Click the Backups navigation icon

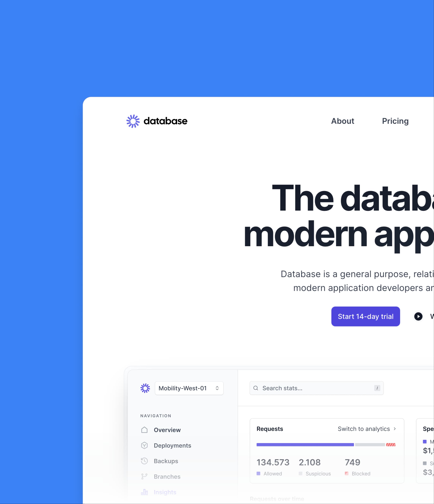click(144, 461)
